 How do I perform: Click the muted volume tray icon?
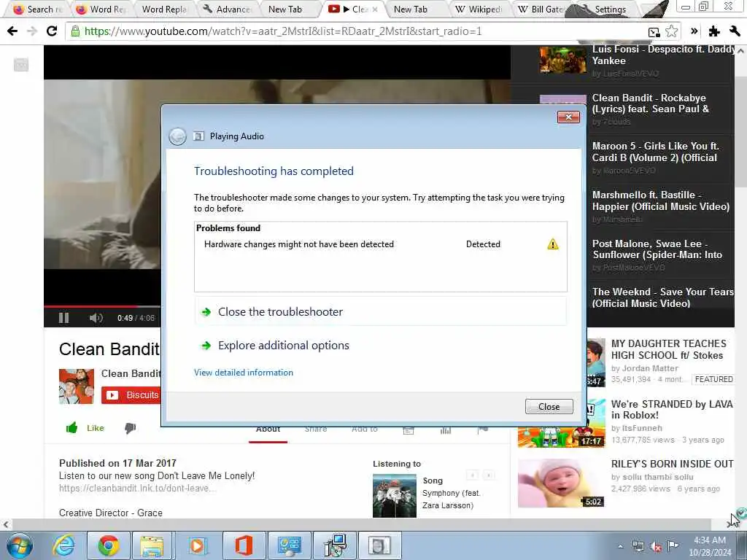(x=656, y=547)
